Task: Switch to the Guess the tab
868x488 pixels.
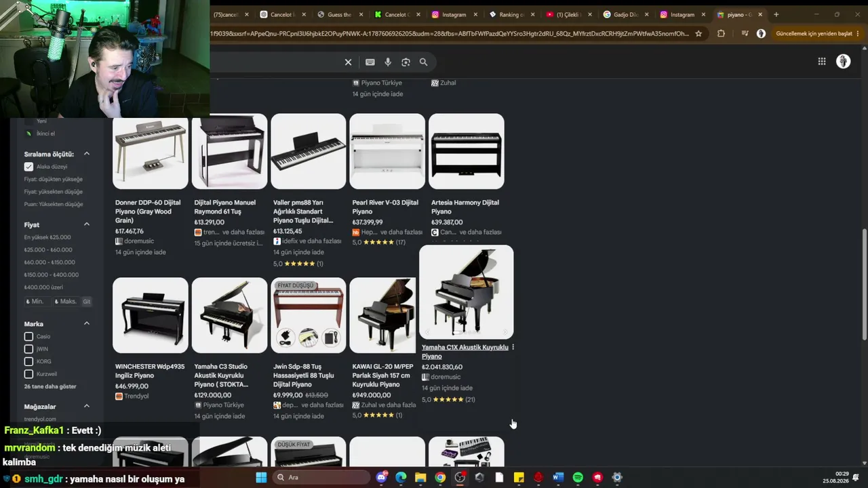Action: (342, 14)
